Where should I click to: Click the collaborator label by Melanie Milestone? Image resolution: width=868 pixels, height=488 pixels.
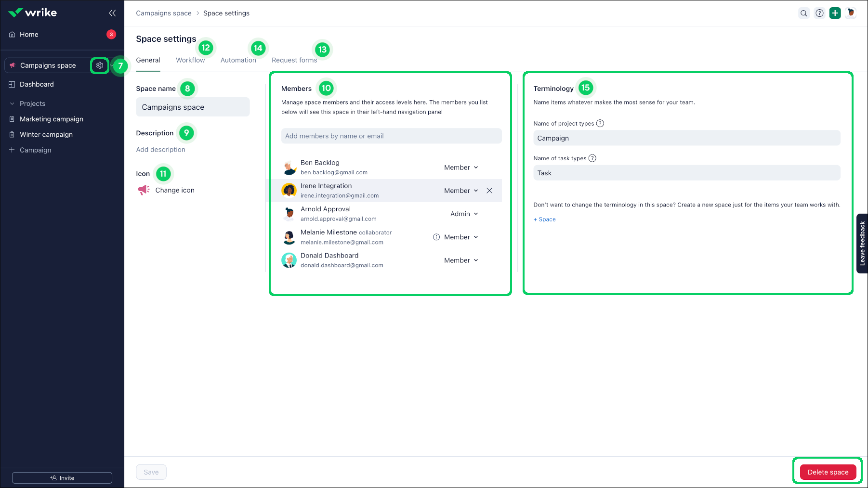(x=375, y=233)
